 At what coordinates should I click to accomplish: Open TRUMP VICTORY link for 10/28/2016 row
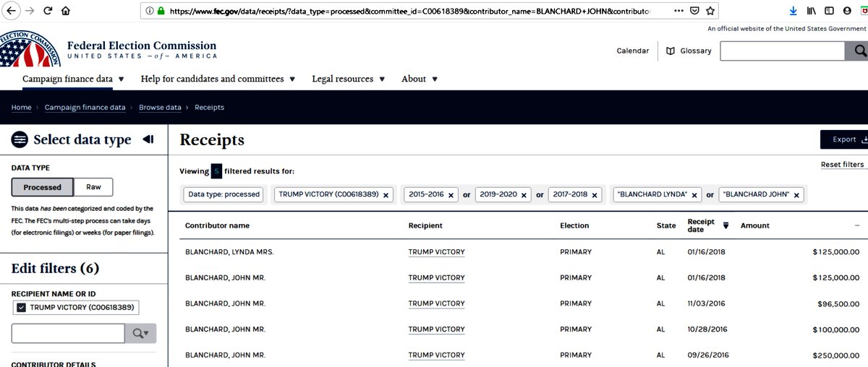[x=436, y=329]
